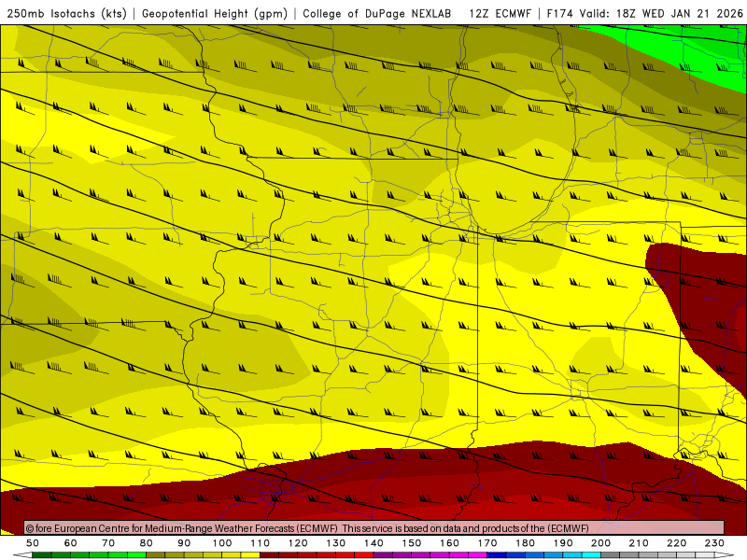Click the '12Z ECMWF' model run label
Image resolution: width=747 pixels, height=560 pixels.
500,13
